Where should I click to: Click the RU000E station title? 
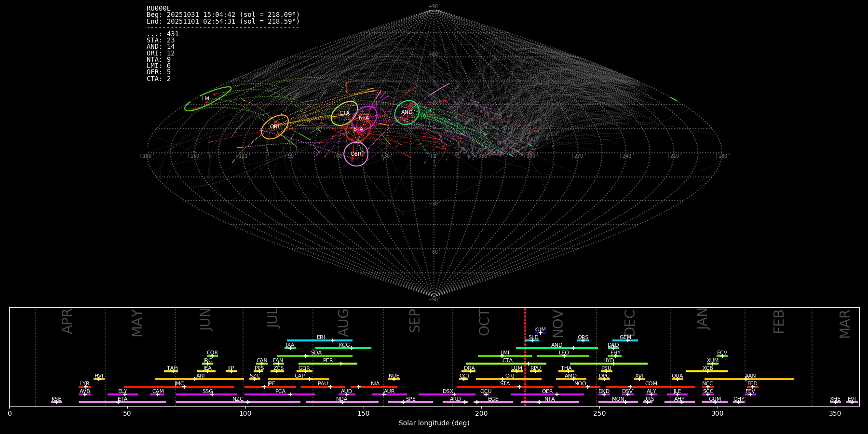tap(159, 9)
